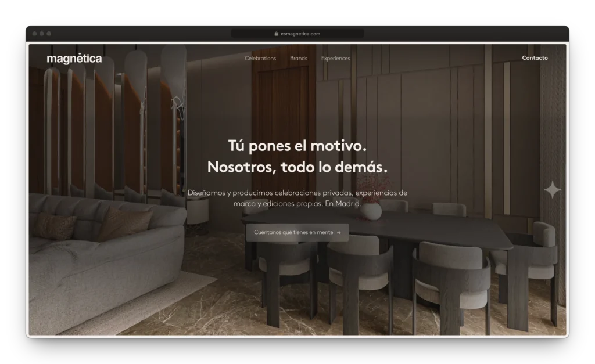Open the Brands menu item
This screenshot has height=364, width=595.
click(x=299, y=58)
